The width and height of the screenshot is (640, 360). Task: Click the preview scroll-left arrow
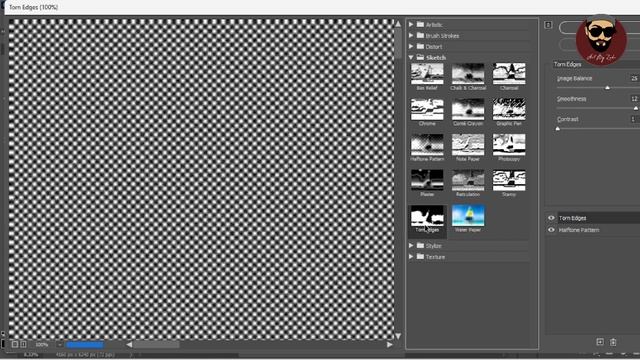coord(129,344)
